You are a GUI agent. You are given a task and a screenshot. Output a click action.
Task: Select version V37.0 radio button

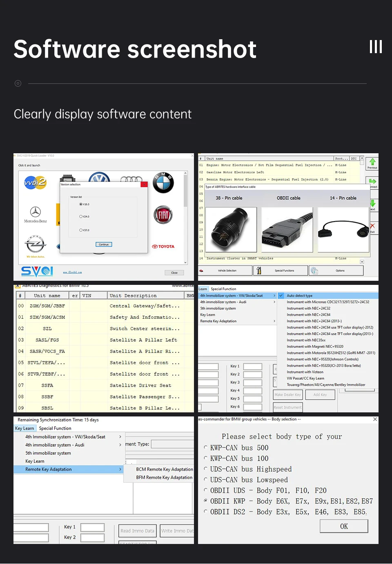(81, 230)
